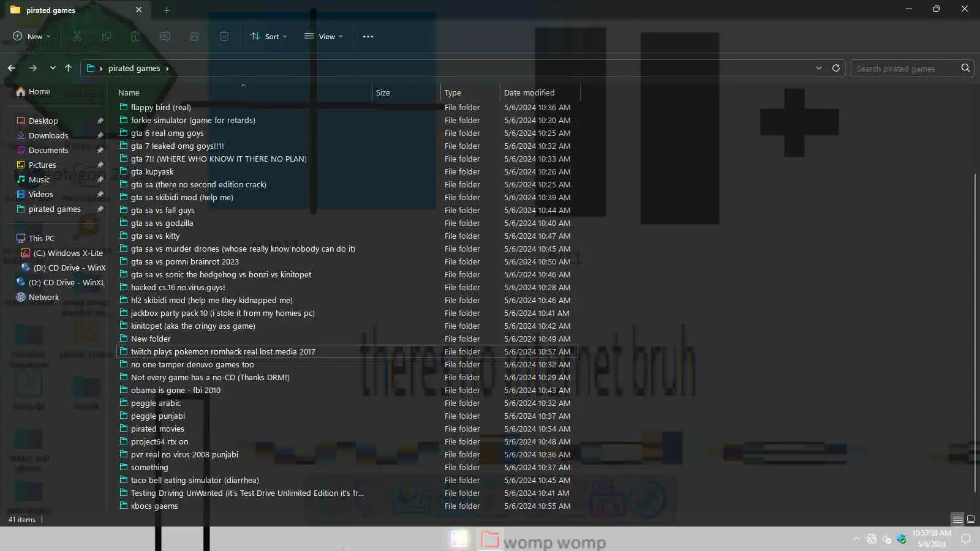The width and height of the screenshot is (980, 551).
Task: Click the Cut scissors icon in toolbar
Action: click(77, 37)
